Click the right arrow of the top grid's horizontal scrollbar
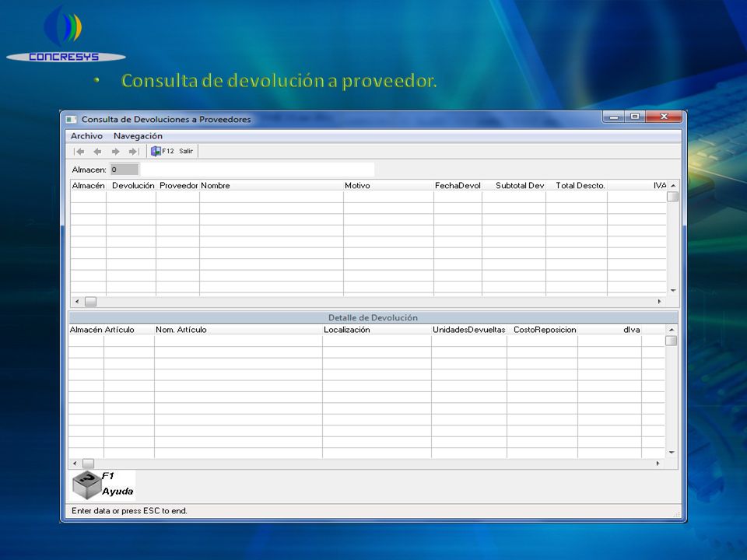Screen dimensions: 747x560 coord(659,302)
